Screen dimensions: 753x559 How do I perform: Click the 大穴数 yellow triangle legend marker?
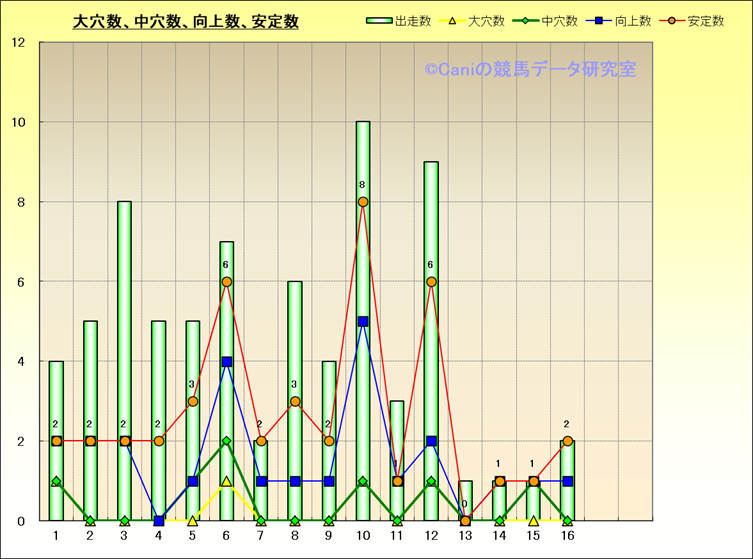coord(451,21)
